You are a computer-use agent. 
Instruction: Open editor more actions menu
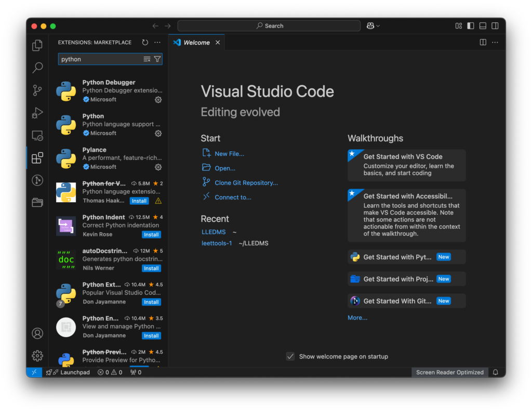pyautogui.click(x=495, y=43)
